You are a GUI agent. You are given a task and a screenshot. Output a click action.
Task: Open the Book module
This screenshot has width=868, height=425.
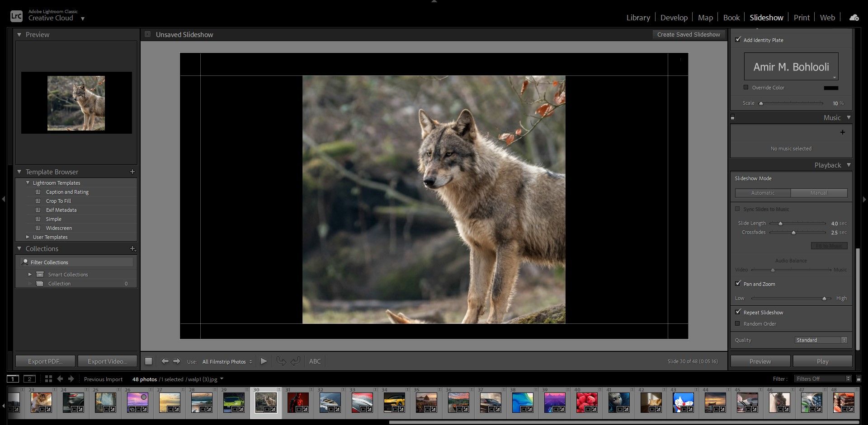pyautogui.click(x=731, y=18)
